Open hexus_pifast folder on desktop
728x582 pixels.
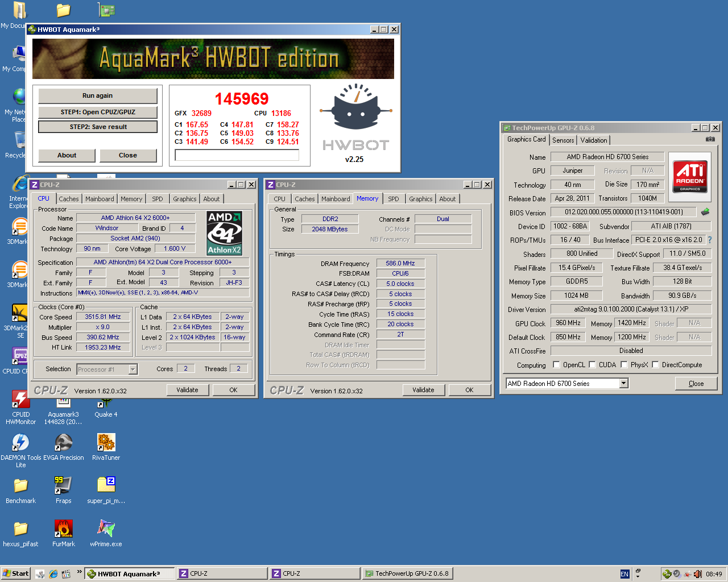(x=20, y=533)
